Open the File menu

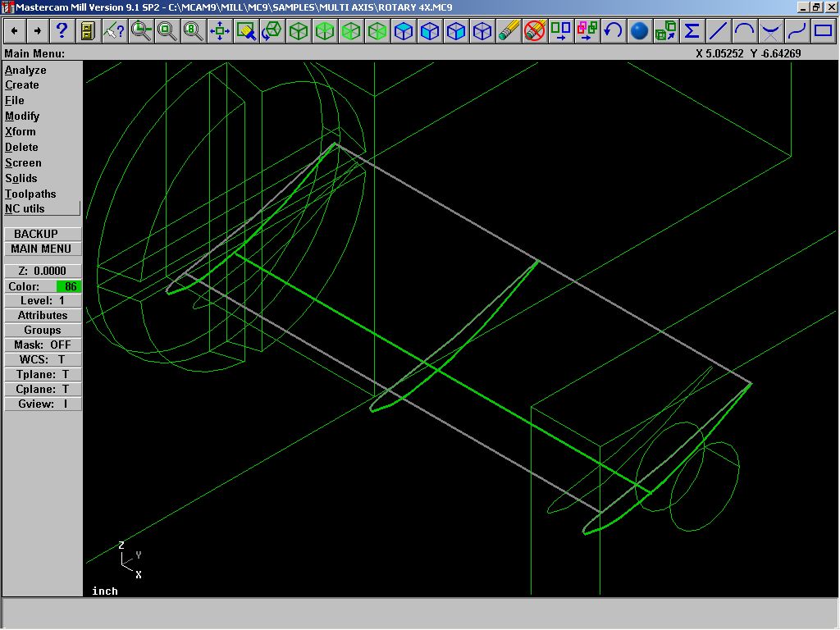[15, 101]
